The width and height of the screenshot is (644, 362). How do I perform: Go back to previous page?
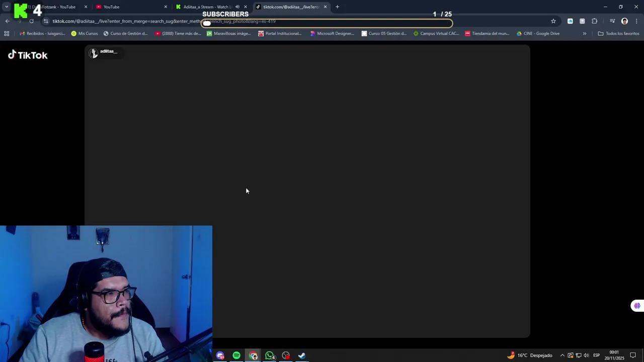pyautogui.click(x=7, y=21)
